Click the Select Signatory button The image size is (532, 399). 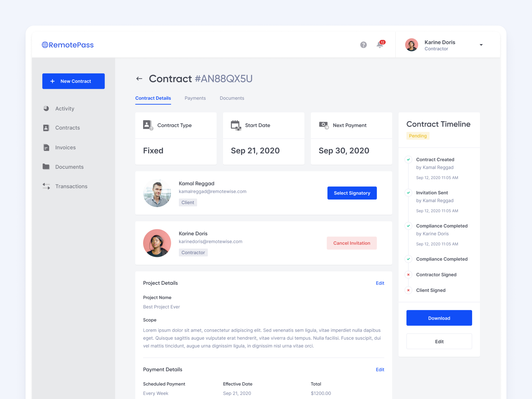352,193
